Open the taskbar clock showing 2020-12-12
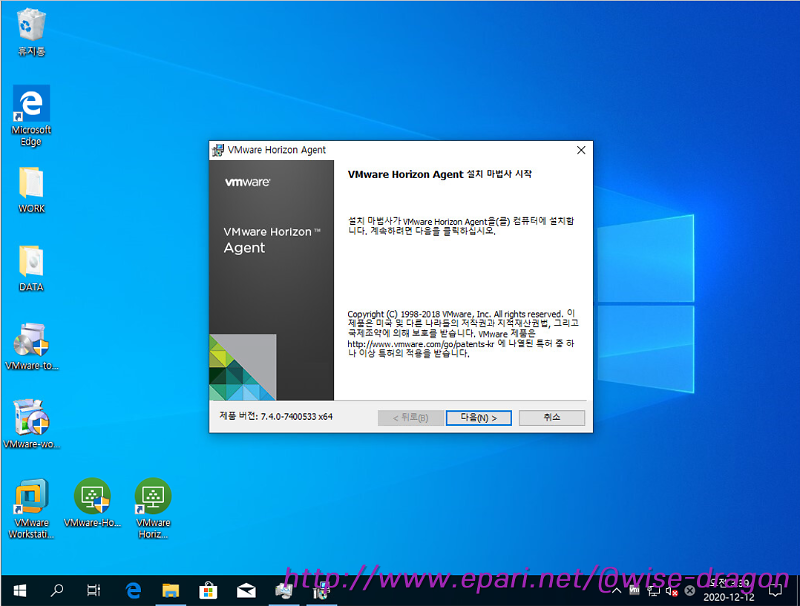Viewport: 800px width, 606px height. (729, 591)
